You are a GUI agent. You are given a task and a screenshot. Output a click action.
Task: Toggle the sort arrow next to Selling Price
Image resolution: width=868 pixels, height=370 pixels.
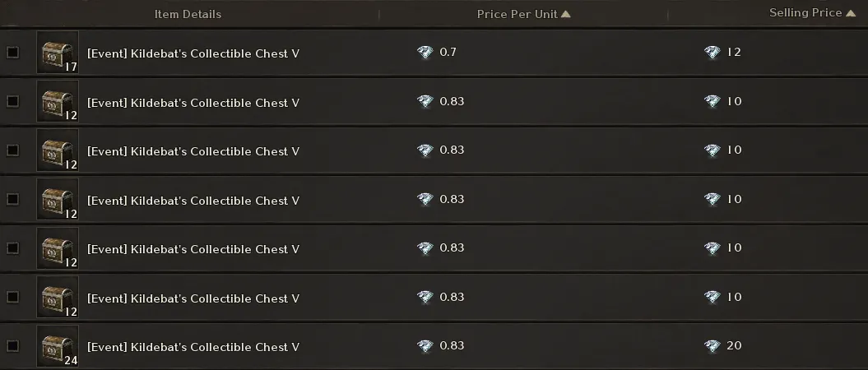point(851,13)
